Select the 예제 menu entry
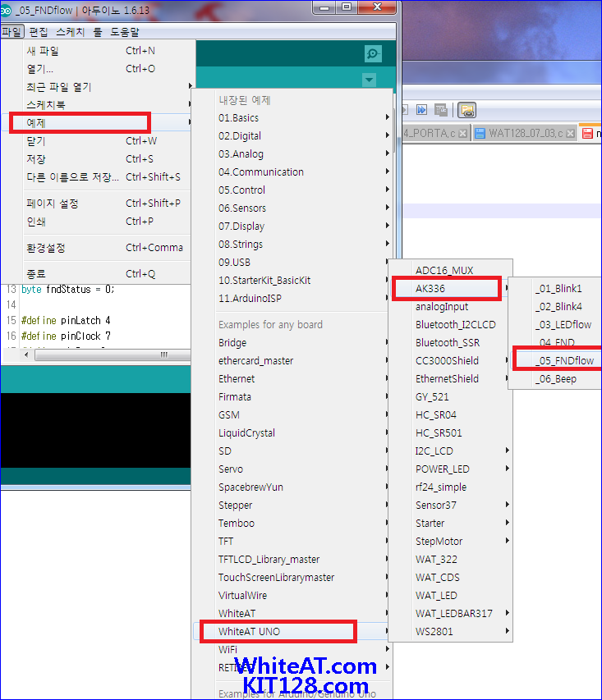The image size is (602, 700). coord(102,123)
